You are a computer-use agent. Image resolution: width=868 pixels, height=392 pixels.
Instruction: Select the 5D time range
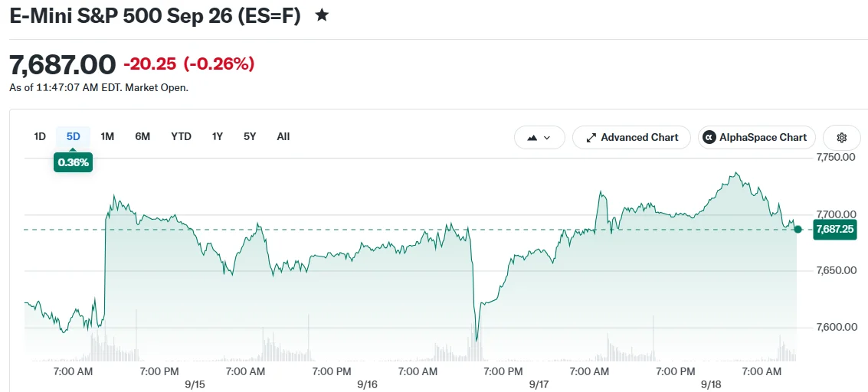(74, 136)
